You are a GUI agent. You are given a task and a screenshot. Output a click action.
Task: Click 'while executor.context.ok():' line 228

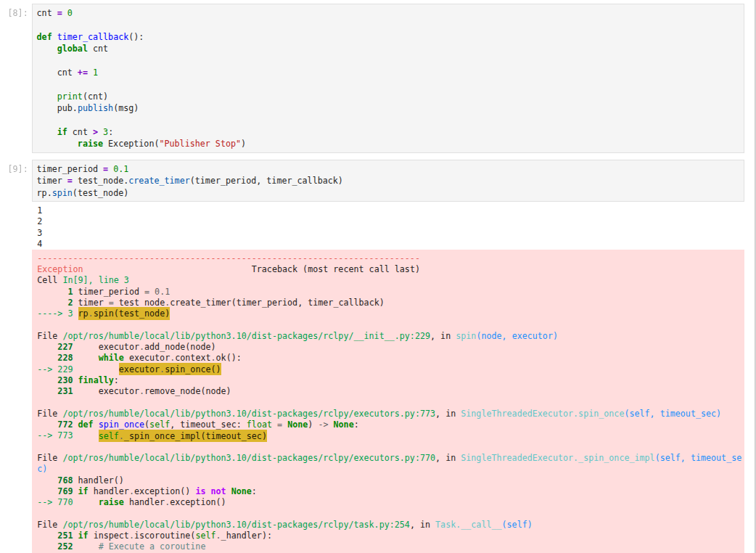point(170,358)
